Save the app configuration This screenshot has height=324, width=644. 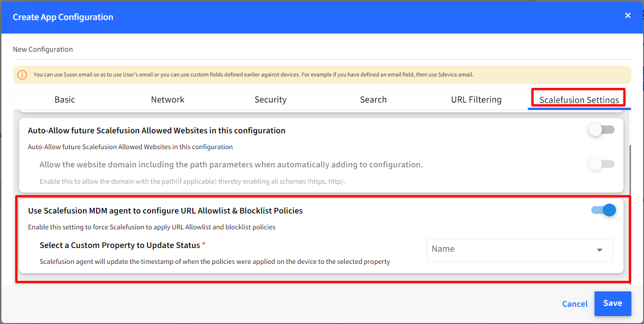point(613,303)
